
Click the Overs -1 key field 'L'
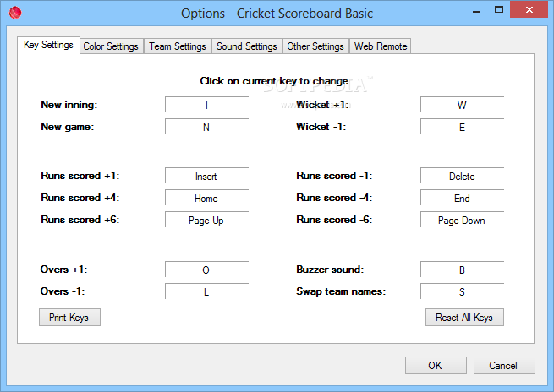(x=206, y=291)
